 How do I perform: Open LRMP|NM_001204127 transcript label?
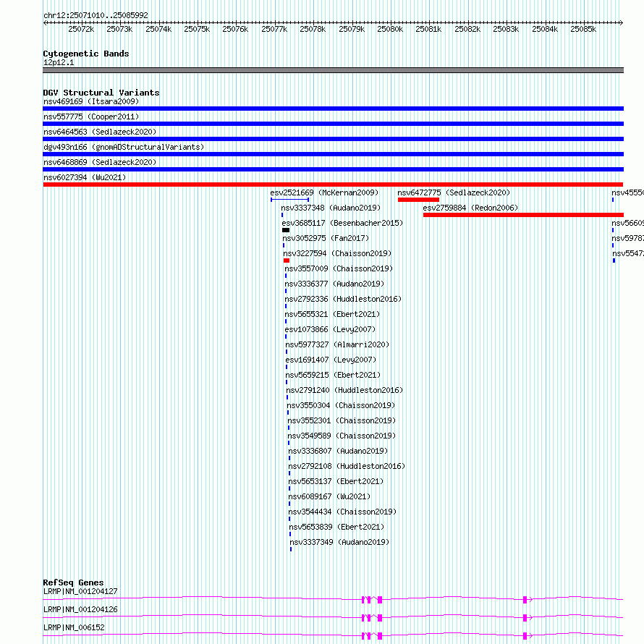pos(80,591)
